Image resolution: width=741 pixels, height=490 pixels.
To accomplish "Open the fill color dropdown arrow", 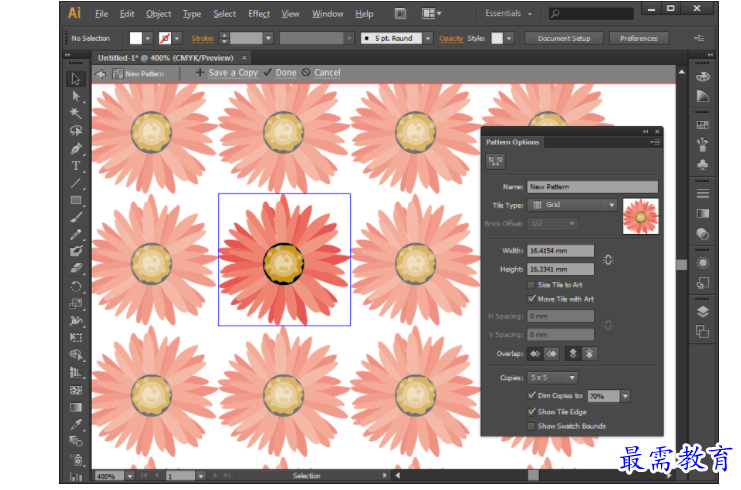I will [x=148, y=38].
